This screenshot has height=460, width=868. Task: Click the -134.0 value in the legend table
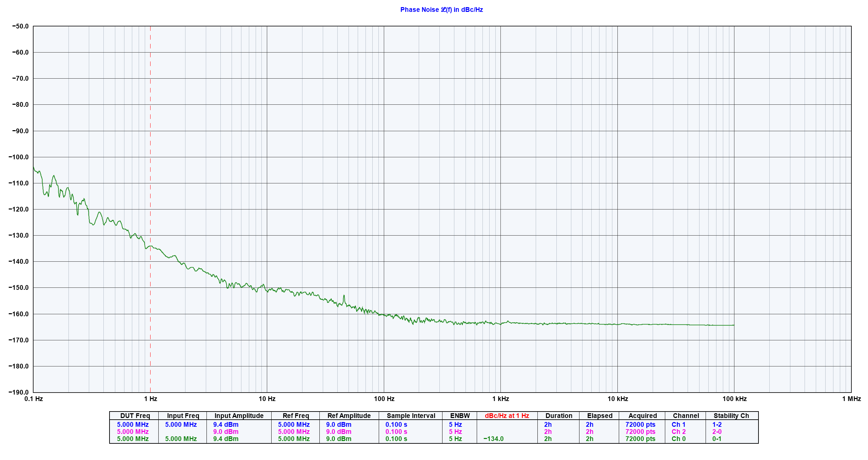point(493,439)
